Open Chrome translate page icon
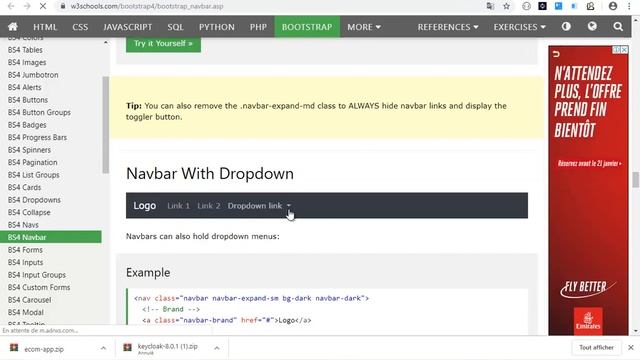The height and width of the screenshot is (360, 640). click(x=490, y=6)
